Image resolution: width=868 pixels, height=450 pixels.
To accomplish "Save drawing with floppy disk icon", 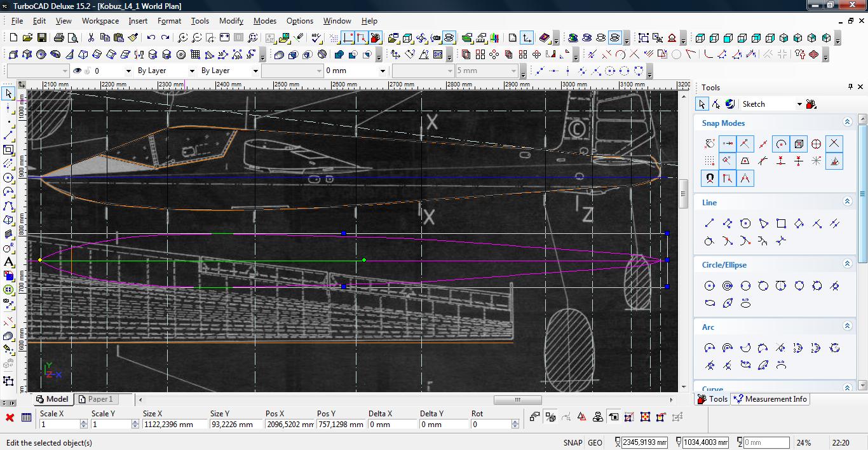I will pos(43,38).
